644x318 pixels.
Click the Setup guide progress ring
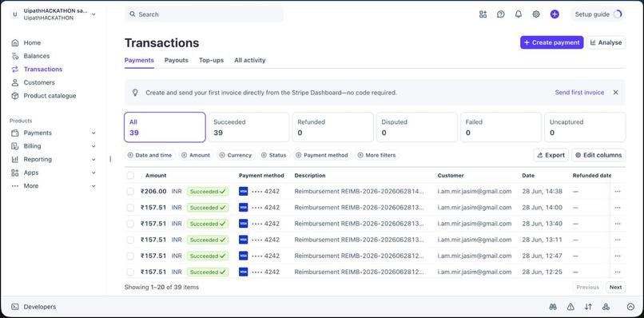click(x=618, y=14)
